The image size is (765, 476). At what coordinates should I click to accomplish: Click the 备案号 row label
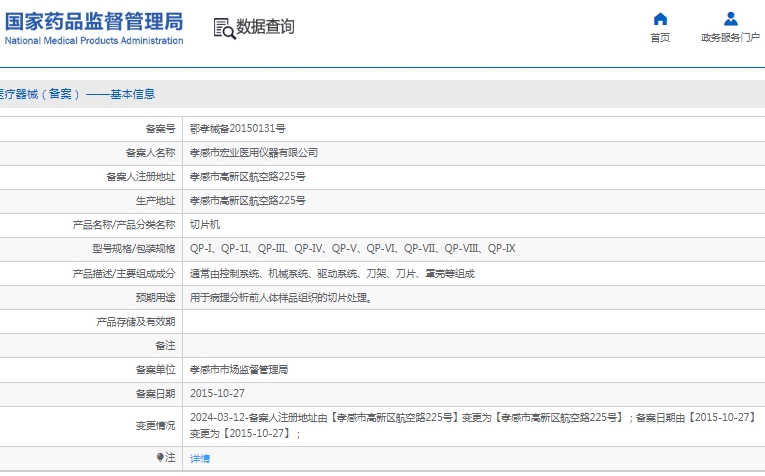click(160, 128)
